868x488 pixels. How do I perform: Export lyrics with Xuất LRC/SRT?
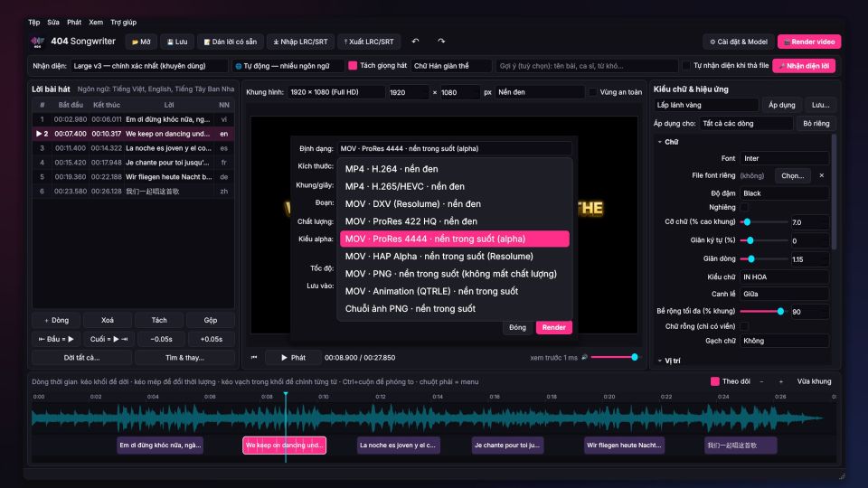pos(369,42)
